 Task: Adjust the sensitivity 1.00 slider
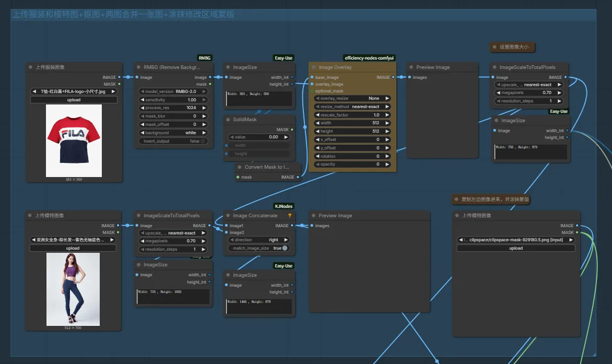point(173,100)
